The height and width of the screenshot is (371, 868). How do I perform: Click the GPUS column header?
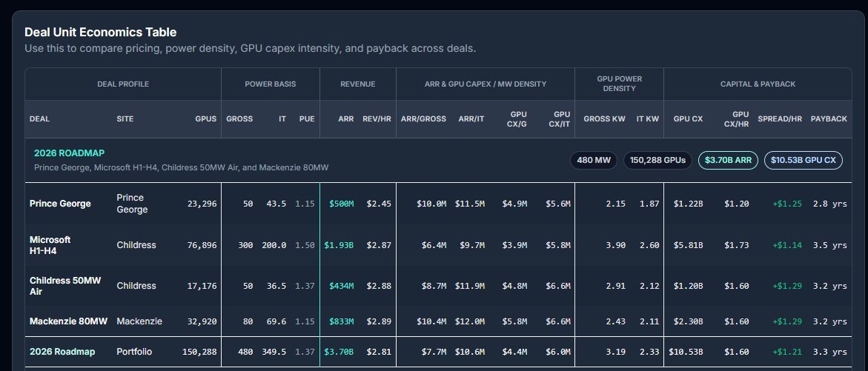pos(206,119)
